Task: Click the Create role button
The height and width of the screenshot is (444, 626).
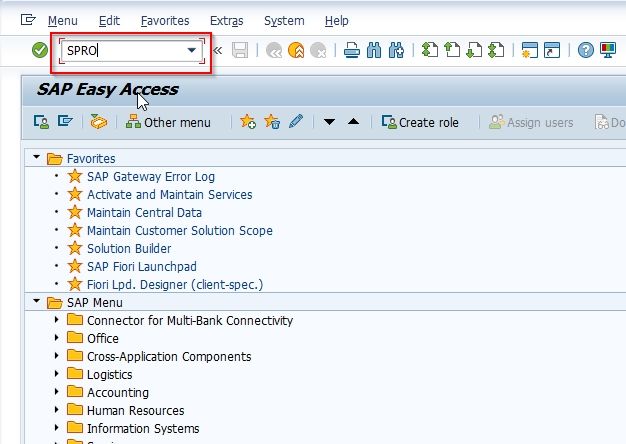Action: coord(420,122)
